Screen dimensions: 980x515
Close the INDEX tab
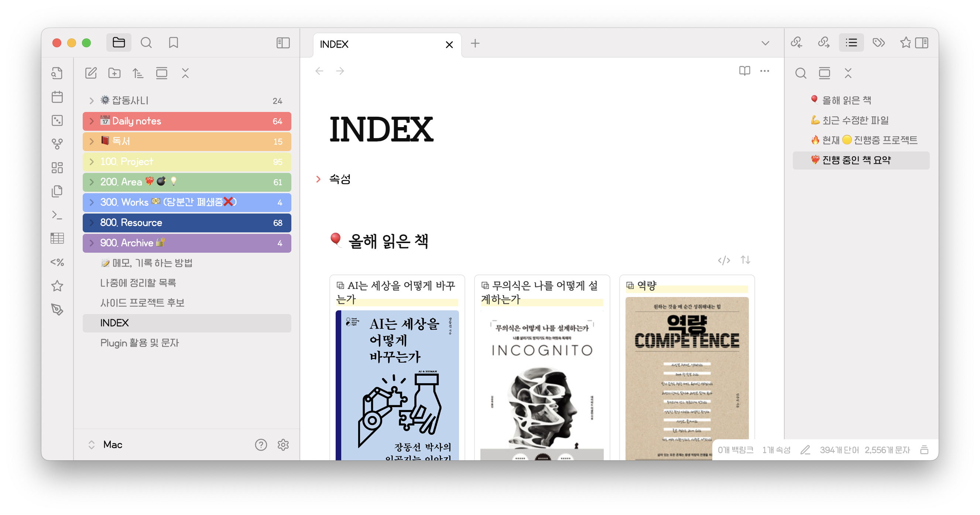tap(449, 45)
